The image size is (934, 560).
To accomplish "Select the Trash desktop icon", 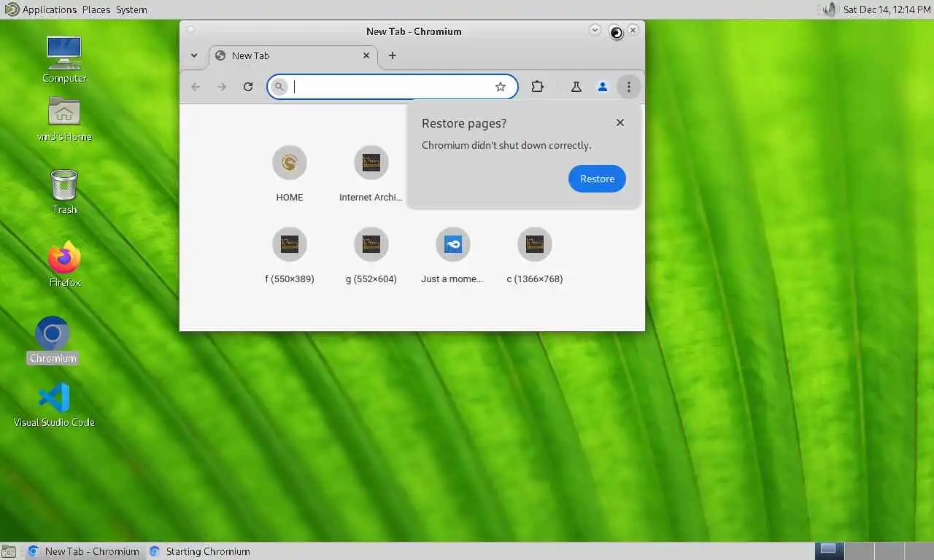I will point(64,191).
